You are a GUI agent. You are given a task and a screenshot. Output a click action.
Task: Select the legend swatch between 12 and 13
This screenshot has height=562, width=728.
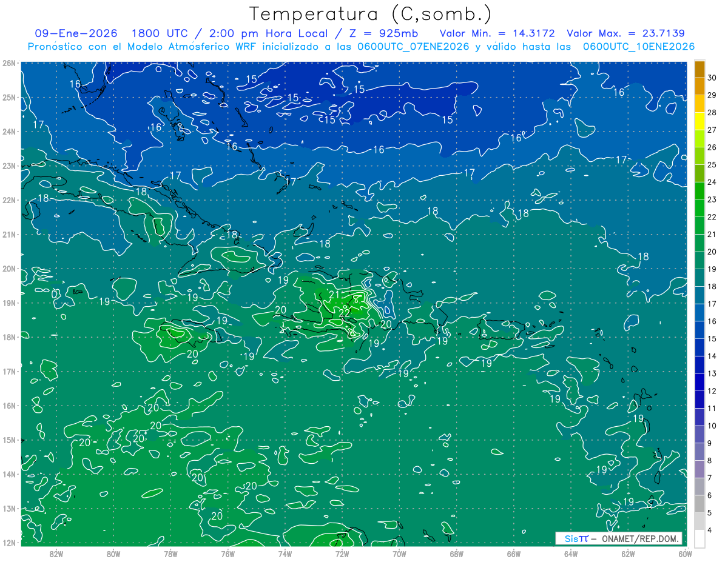[x=699, y=382]
